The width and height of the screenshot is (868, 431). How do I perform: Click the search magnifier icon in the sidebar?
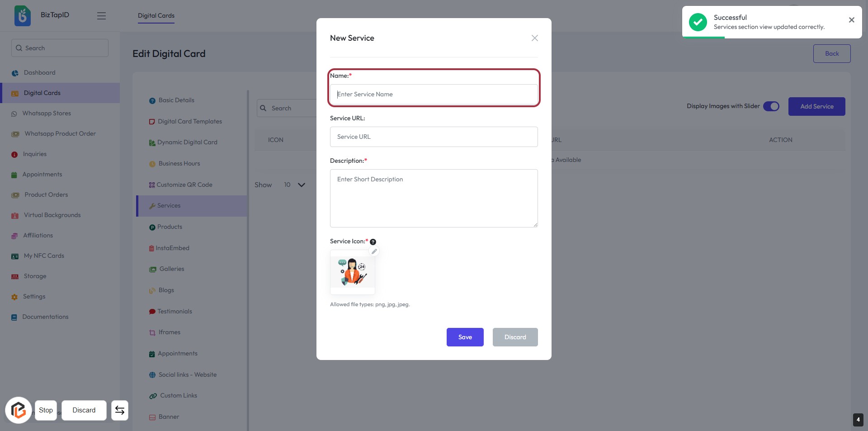19,48
